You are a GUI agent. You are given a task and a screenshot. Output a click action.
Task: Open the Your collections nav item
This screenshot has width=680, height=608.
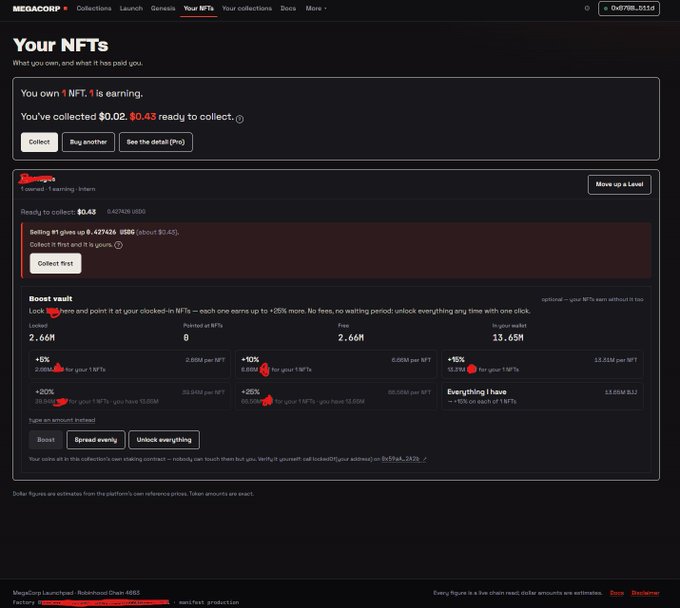[247, 8]
